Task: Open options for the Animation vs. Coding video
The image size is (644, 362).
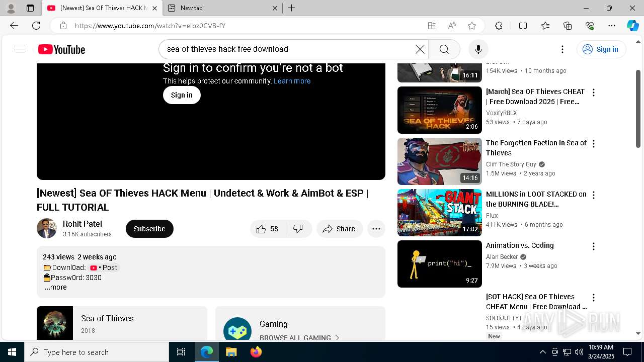Action: click(594, 246)
